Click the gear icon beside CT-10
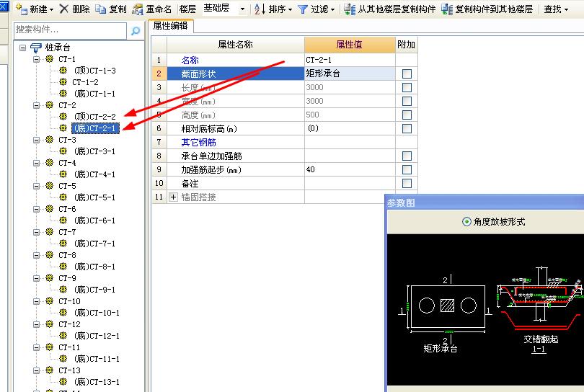Screen dimensions: 584x392 (50, 301)
